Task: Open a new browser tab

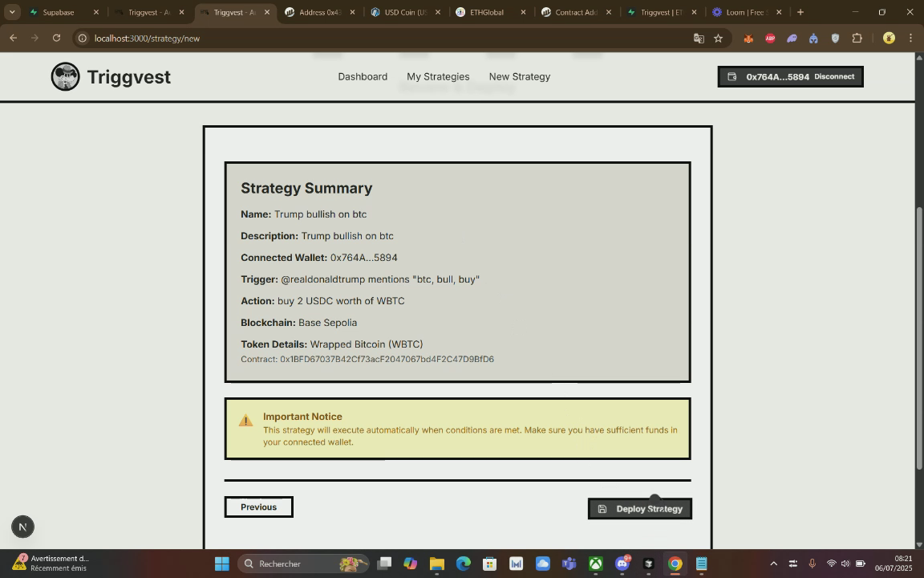Action: tap(800, 12)
